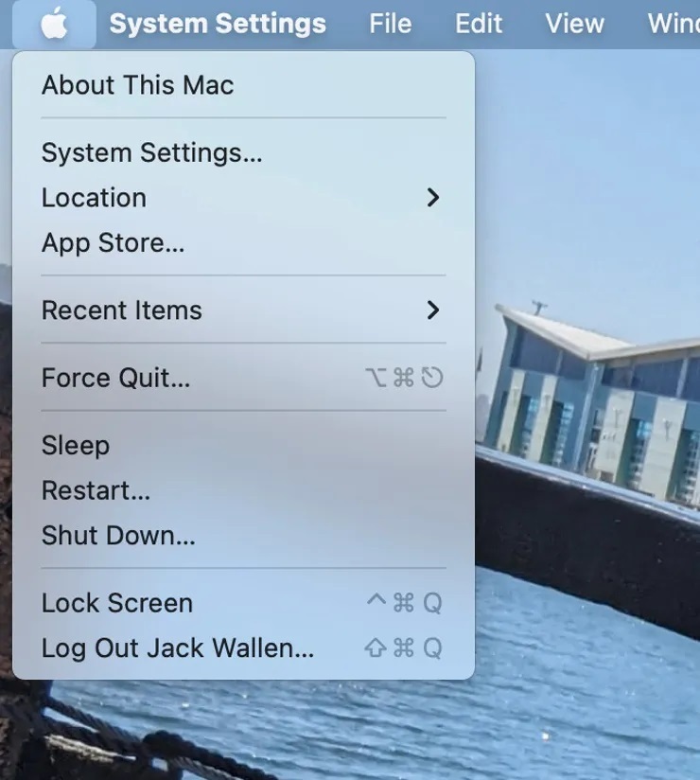Open the File menu
Image resolution: width=700 pixels, height=780 pixels.
click(x=391, y=24)
